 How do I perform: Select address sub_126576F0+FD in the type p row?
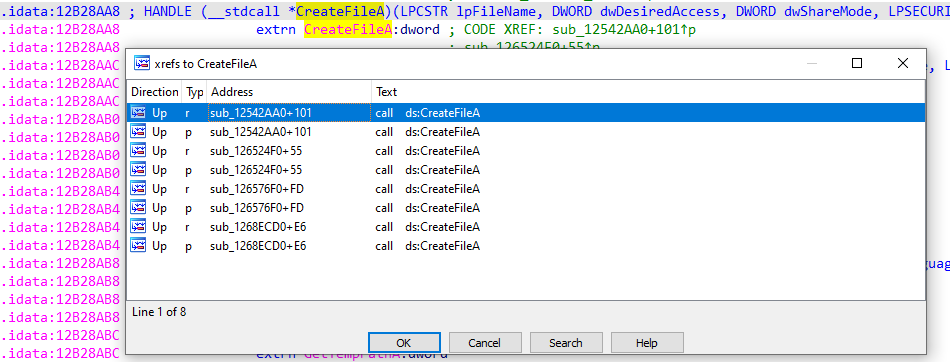[257, 207]
